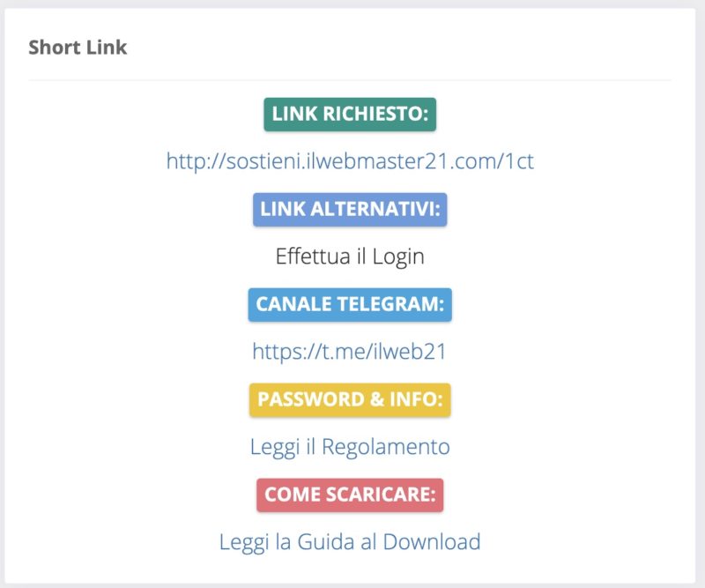Viewport: 705px width, 588px height.
Task: Click the yellow password info label
Action: coord(350,399)
